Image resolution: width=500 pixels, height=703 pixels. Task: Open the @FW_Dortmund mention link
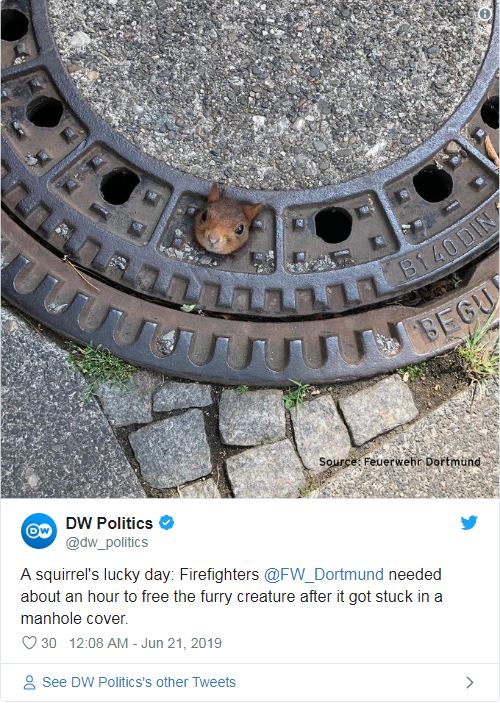pyautogui.click(x=324, y=574)
